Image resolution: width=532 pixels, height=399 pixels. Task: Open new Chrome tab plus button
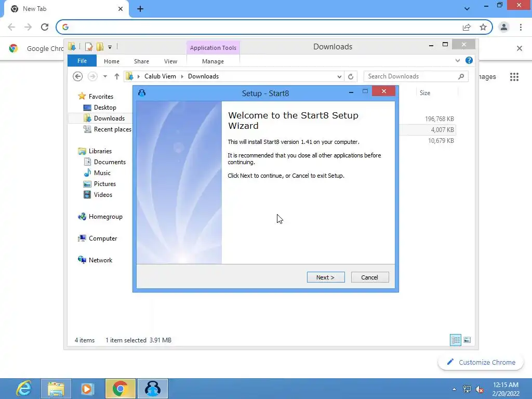pyautogui.click(x=140, y=9)
